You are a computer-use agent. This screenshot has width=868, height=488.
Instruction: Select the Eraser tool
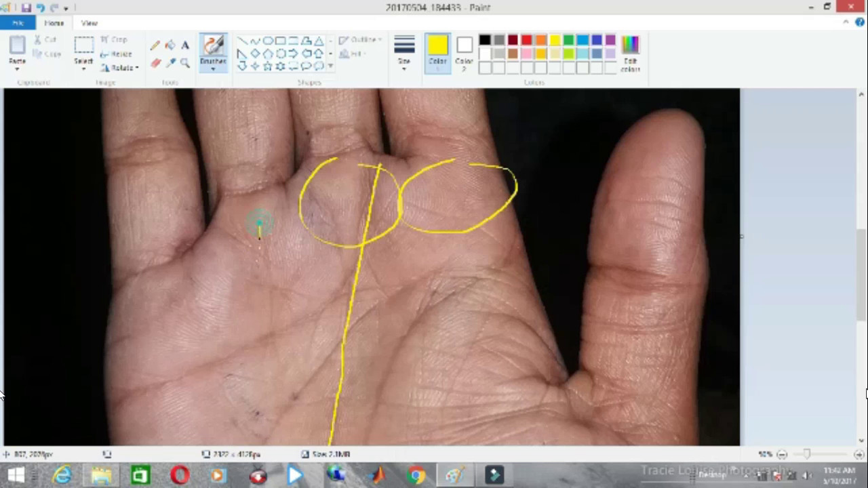(155, 63)
